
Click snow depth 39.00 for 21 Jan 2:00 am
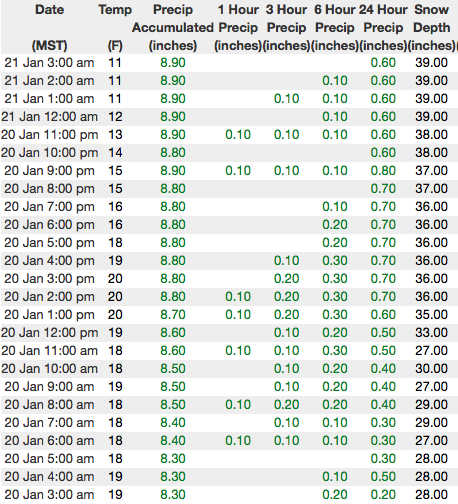[x=431, y=81]
